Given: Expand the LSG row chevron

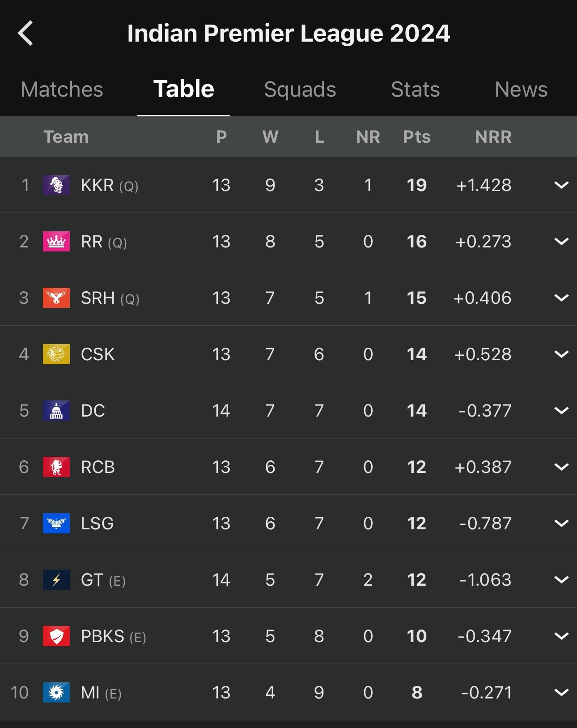Looking at the screenshot, I should pyautogui.click(x=561, y=523).
